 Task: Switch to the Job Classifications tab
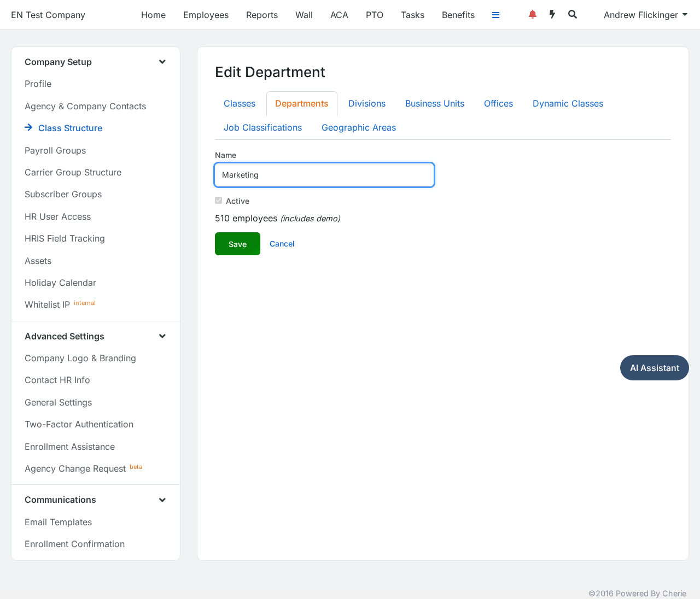click(262, 128)
